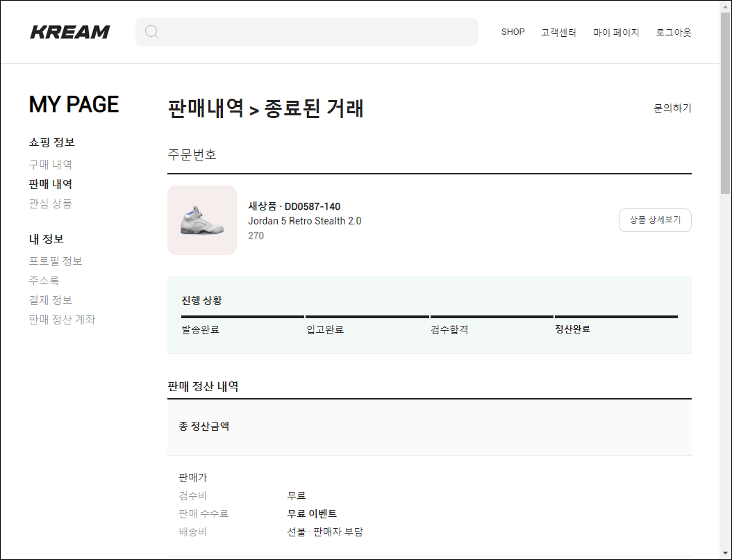Screen dimensions: 732x560
Task: Open 주소록 in the sidebar
Action: [44, 281]
